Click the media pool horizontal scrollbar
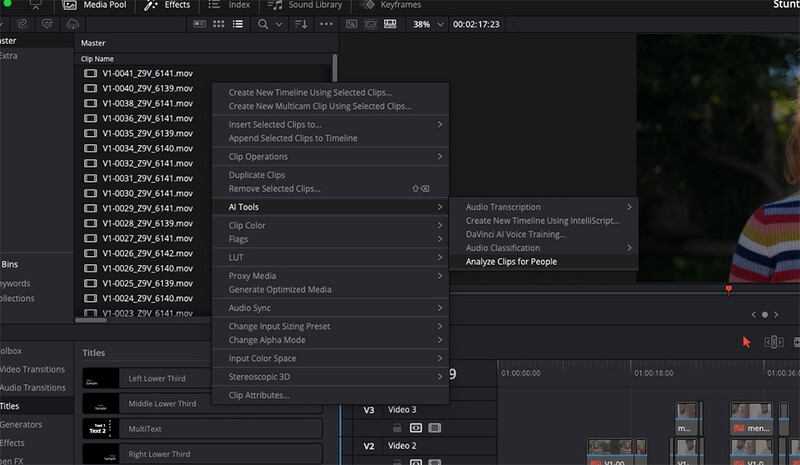Screen dimensions: 800x465 pyautogui.click(x=91, y=321)
